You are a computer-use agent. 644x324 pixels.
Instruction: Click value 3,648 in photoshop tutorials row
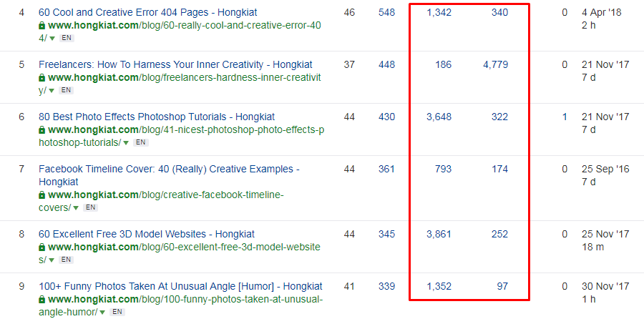pos(439,117)
